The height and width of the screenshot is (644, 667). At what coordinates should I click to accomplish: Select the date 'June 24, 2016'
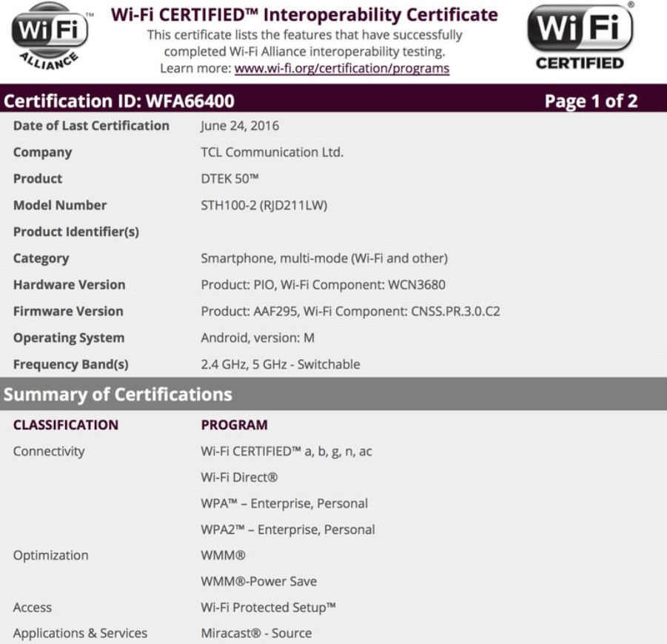240,126
